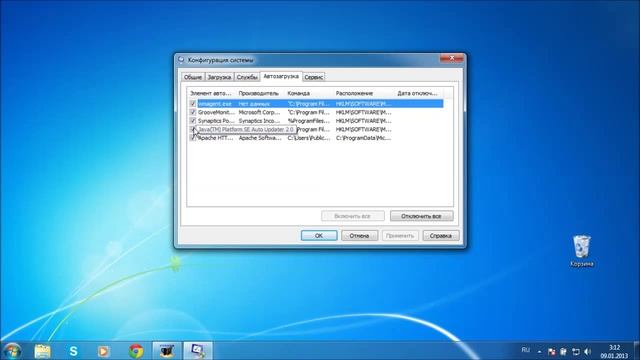Viewport: 640px width, 360px height.
Task: Confirm with the OK button
Action: click(319, 236)
